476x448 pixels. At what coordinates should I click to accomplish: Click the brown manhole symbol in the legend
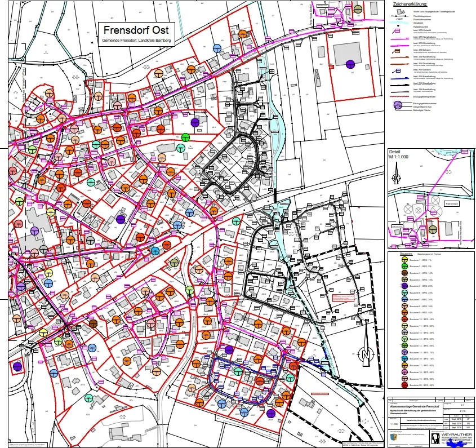tap(397, 51)
